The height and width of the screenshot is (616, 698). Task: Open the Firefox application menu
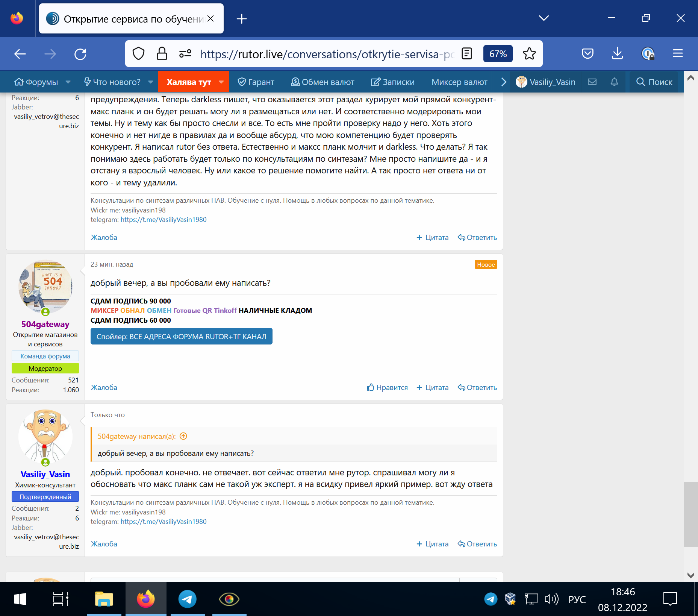(678, 54)
